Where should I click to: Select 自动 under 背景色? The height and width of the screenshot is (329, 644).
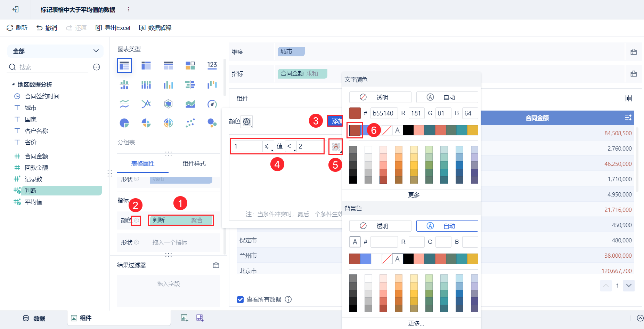coord(447,226)
